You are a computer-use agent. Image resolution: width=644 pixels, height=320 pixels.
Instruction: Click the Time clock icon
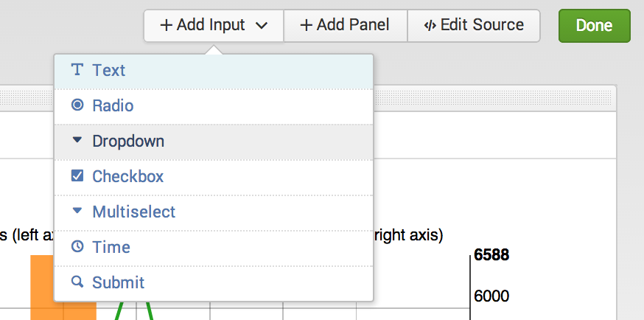coord(77,247)
